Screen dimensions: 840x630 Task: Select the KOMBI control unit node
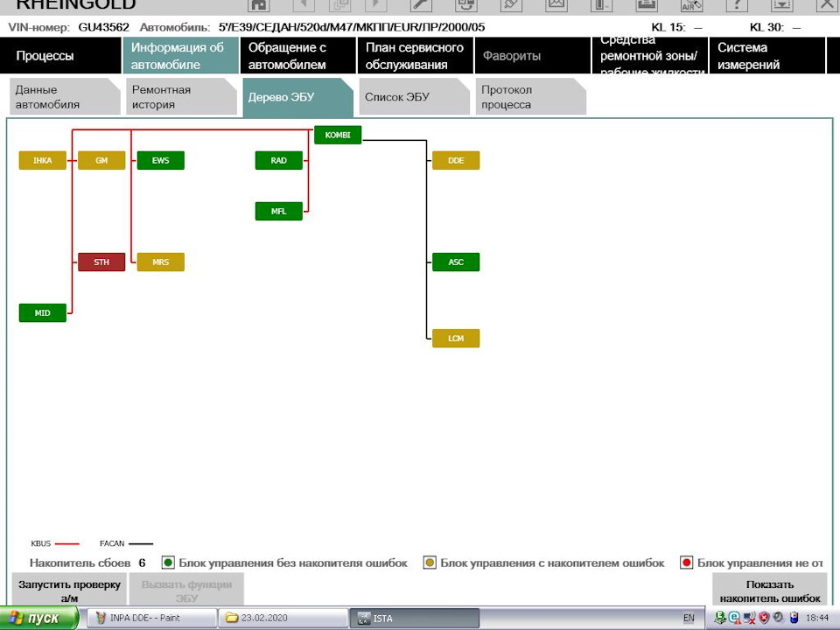(x=338, y=135)
